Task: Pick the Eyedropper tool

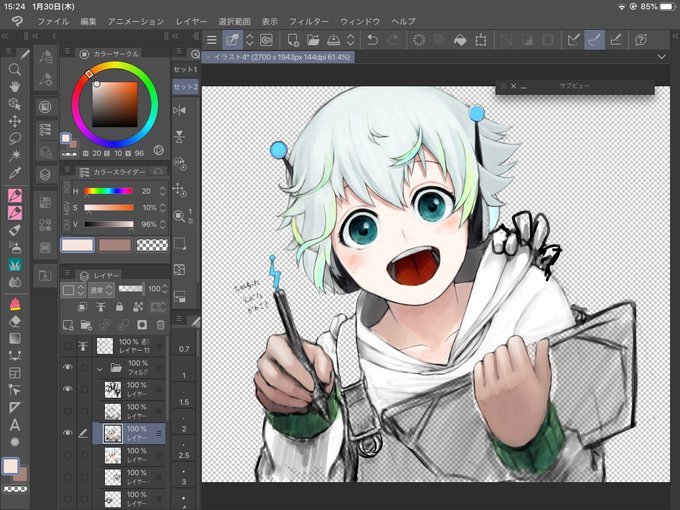Action: 14,173
